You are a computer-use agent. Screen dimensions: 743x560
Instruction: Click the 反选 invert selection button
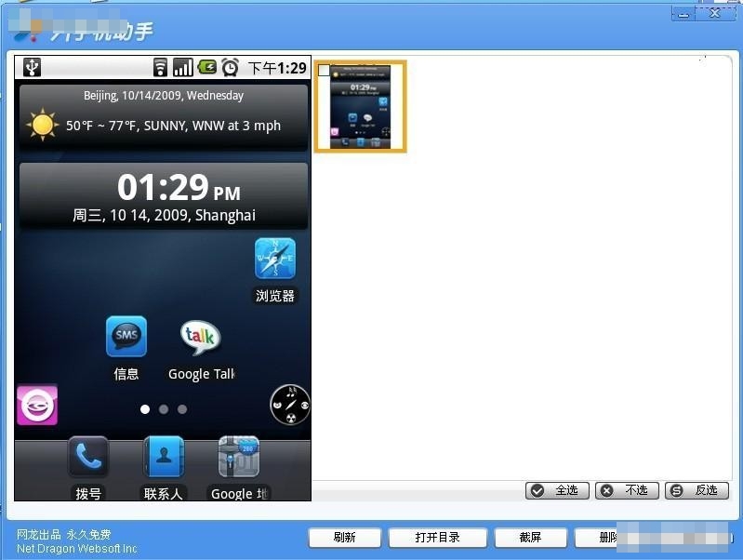click(697, 490)
